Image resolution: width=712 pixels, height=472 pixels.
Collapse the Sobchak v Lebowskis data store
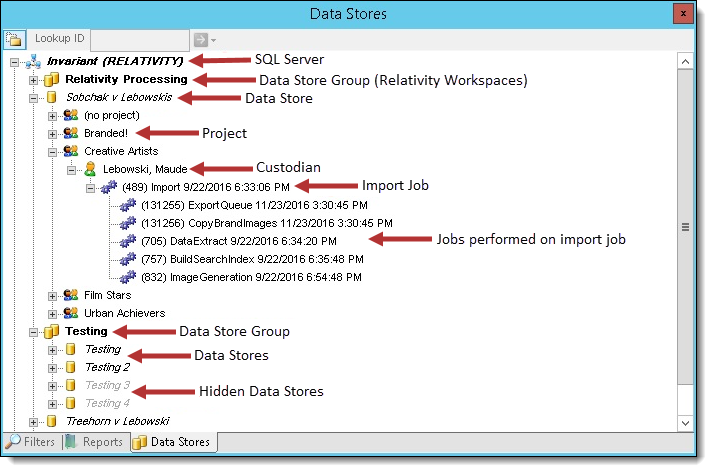(33, 98)
